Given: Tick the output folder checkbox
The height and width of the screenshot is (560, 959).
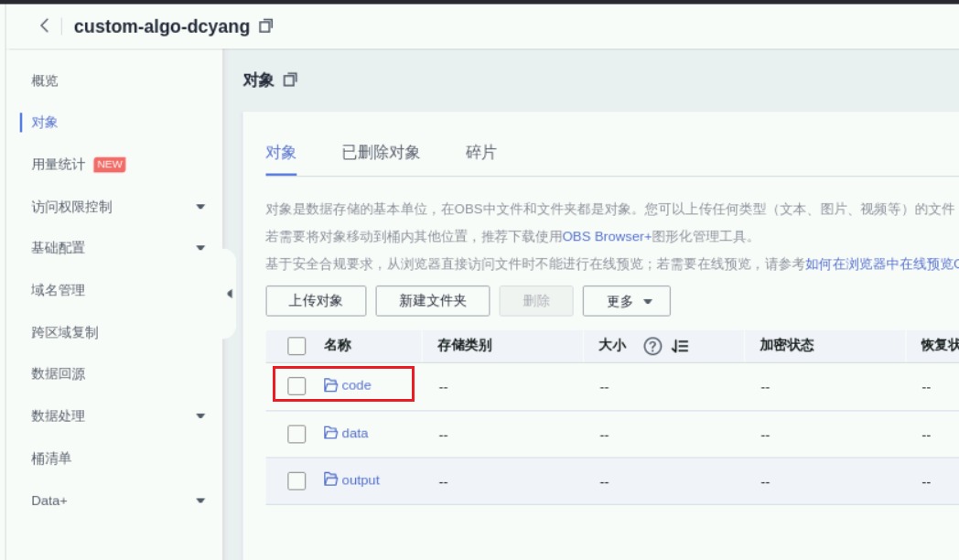Looking at the screenshot, I should [296, 480].
